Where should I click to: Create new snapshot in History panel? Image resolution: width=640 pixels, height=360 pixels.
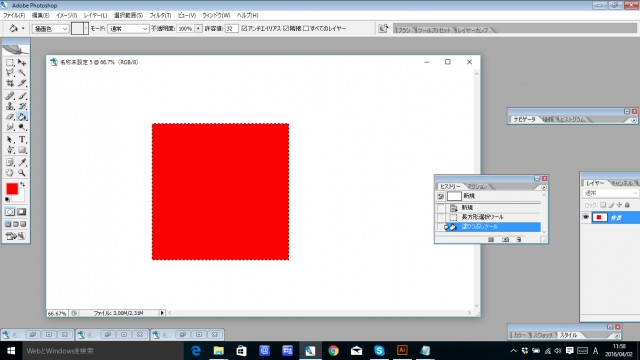pyautogui.click(x=505, y=240)
